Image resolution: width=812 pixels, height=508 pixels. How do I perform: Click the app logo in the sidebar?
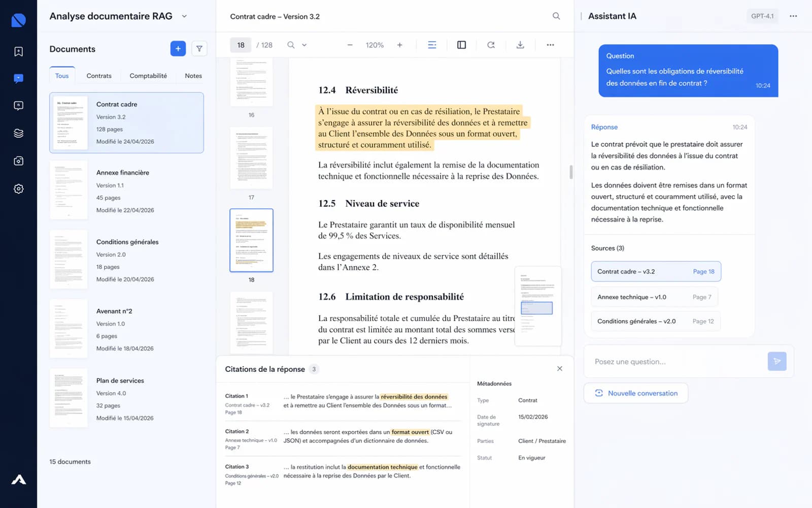click(18, 20)
